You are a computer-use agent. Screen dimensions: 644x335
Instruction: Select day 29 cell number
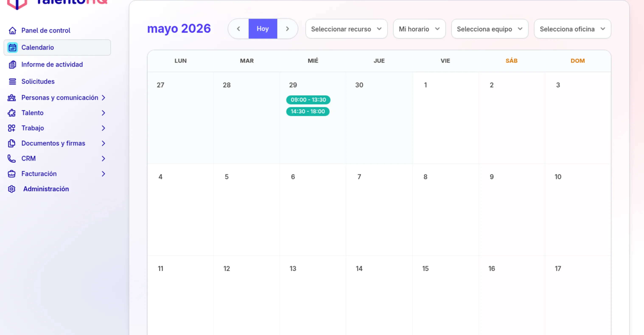[x=293, y=85]
